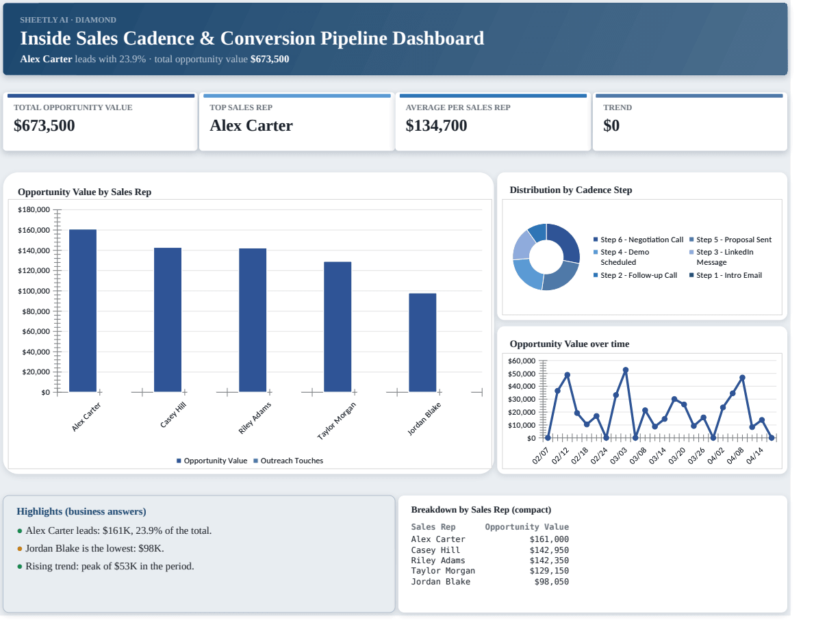Click the $100,000 y-axis label on bar chart
This screenshot has height=631, width=840.
(x=34, y=291)
